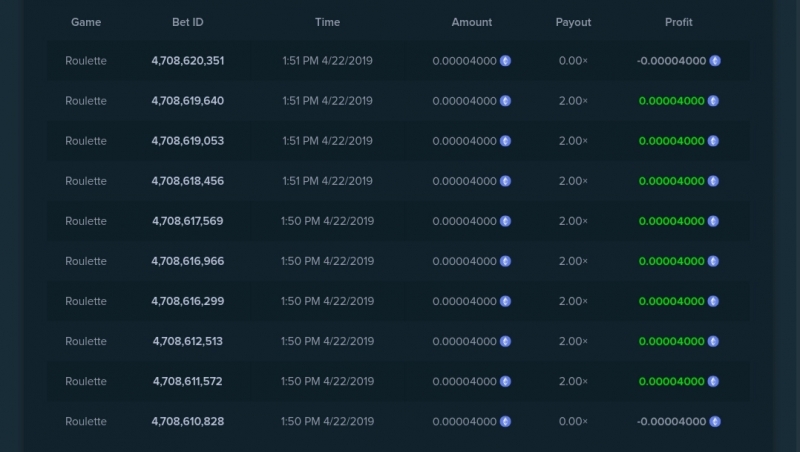Click profit coin icon in row 4,708,612,513
Viewport: 800px width, 452px height.
[x=713, y=341]
